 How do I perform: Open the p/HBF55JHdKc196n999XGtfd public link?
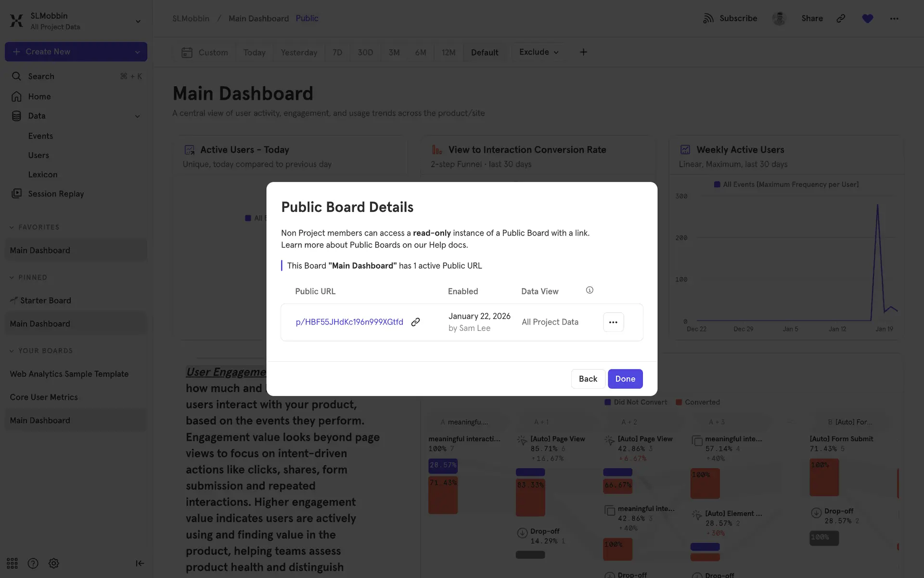point(349,322)
